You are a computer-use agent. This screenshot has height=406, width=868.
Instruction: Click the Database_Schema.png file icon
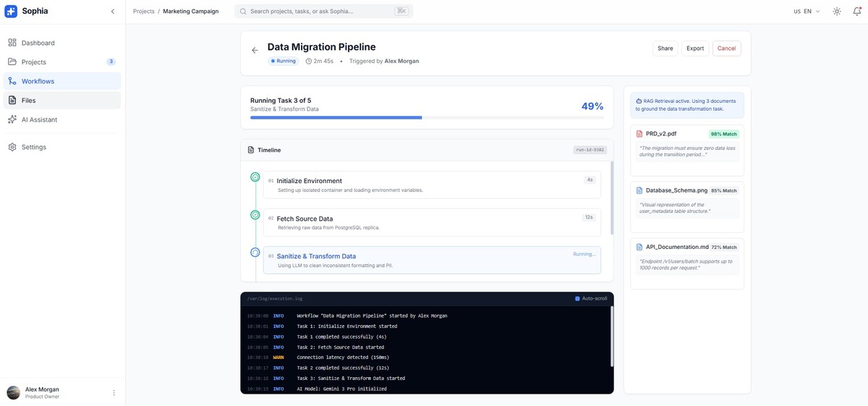coord(639,190)
